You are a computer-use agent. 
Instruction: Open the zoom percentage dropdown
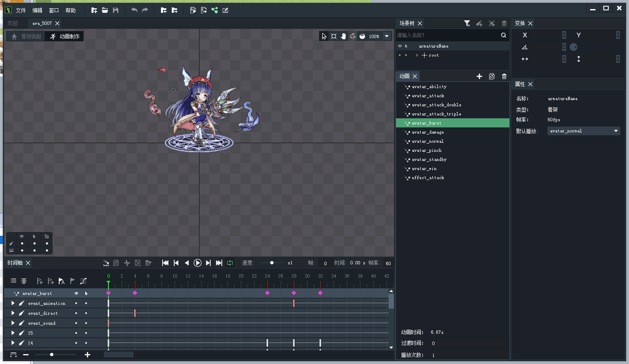(387, 36)
